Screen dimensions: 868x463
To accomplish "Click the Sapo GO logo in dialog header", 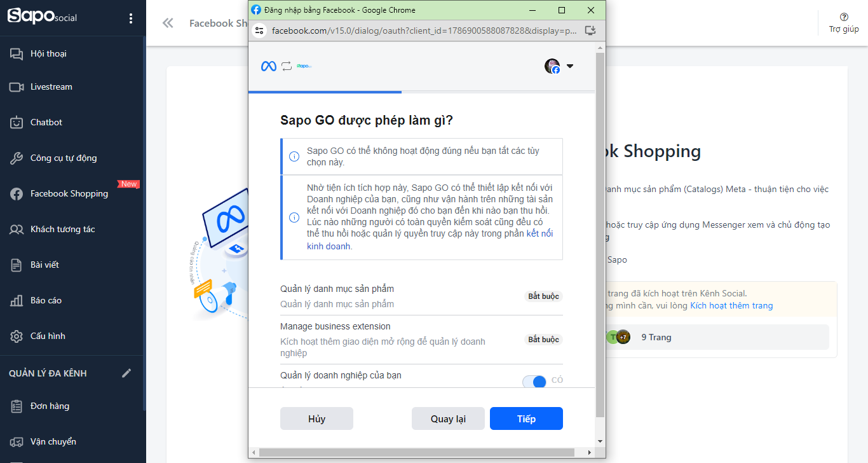I will point(304,66).
